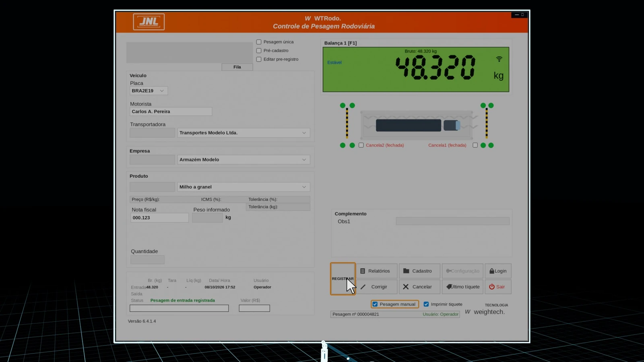Uncheck Imprimir tíquete checkbox
This screenshot has height=362, width=644.
pyautogui.click(x=426, y=304)
